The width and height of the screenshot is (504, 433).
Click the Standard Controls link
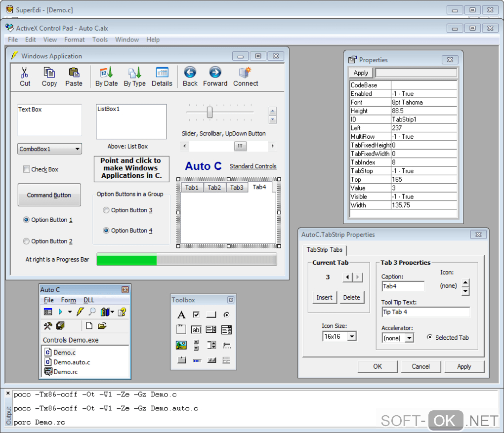click(253, 166)
